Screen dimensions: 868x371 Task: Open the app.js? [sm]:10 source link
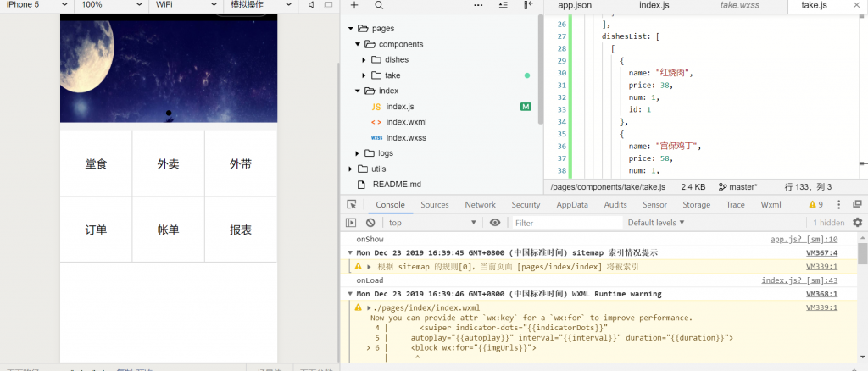click(804, 240)
